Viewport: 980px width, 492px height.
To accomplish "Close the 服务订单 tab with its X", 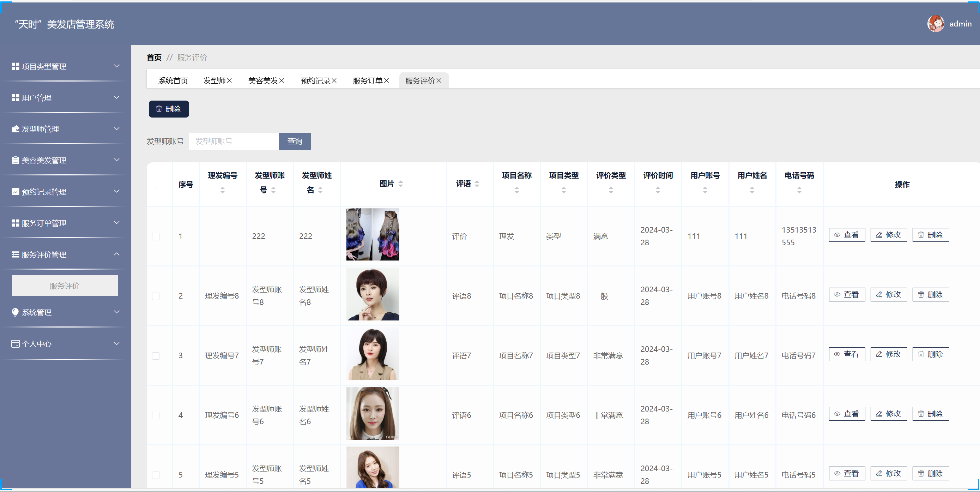I will pos(387,81).
